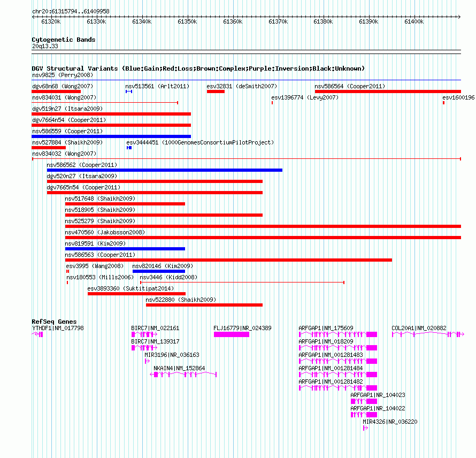Select the dgv68n68 (Wong2007) red loss bar
Image resolution: width=476 pixels, height=458 pixels.
56,91
